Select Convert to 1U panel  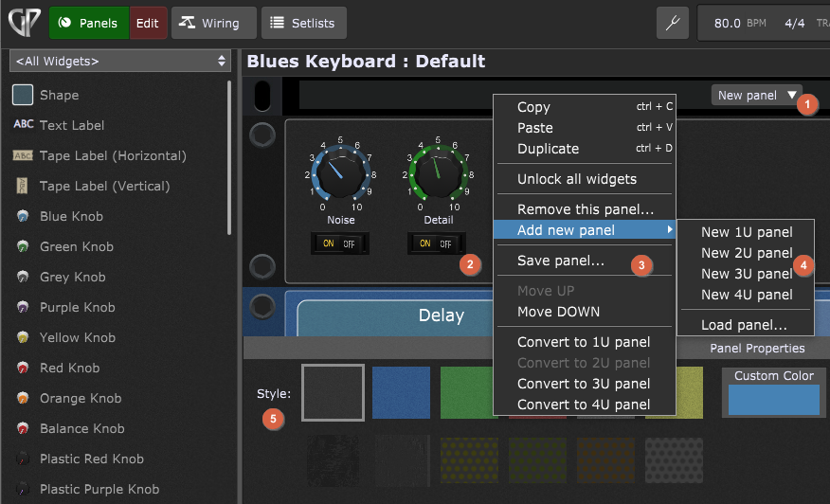(x=585, y=342)
